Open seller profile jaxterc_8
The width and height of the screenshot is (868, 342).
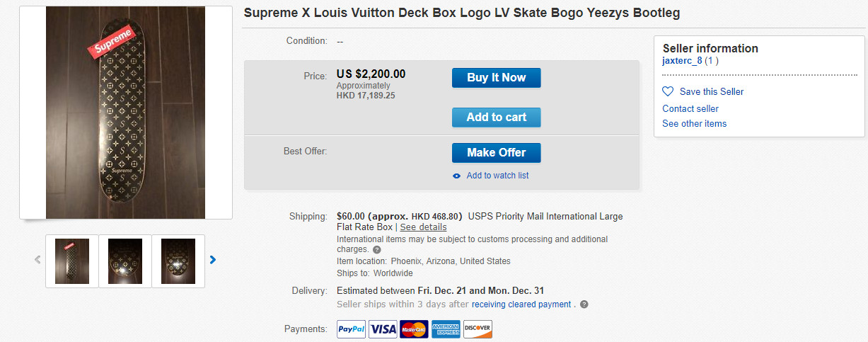682,61
